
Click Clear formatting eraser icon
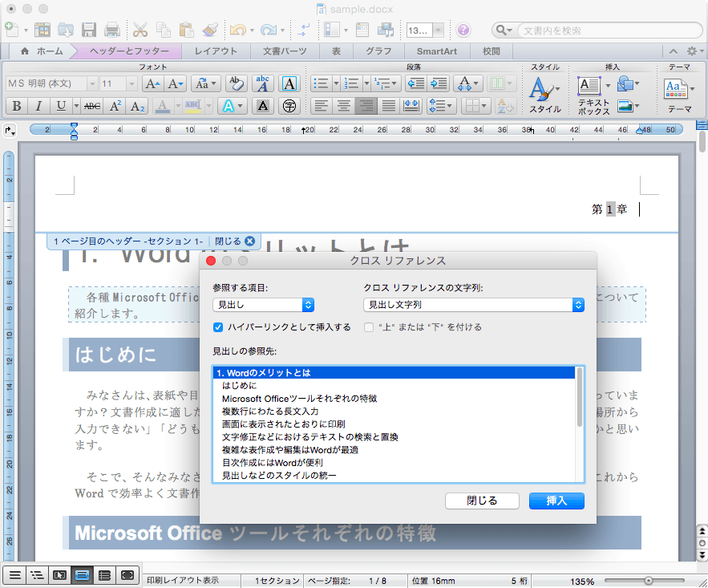(x=236, y=83)
